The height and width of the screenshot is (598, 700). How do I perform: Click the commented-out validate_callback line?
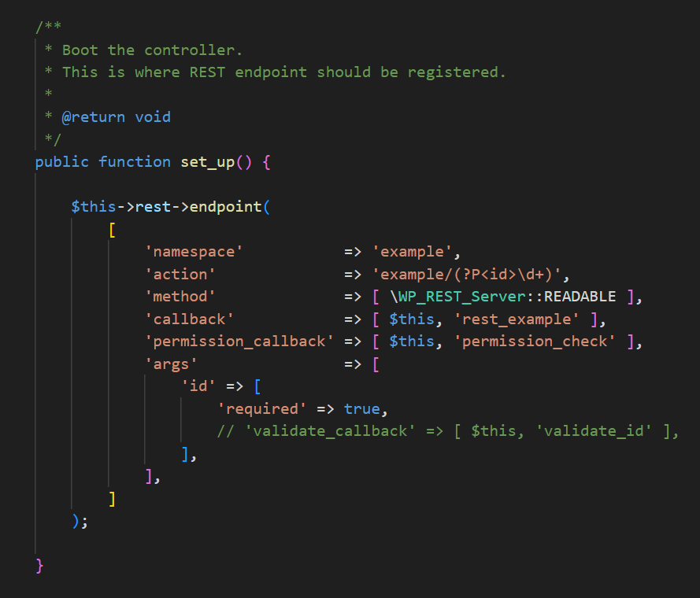pyautogui.click(x=448, y=431)
